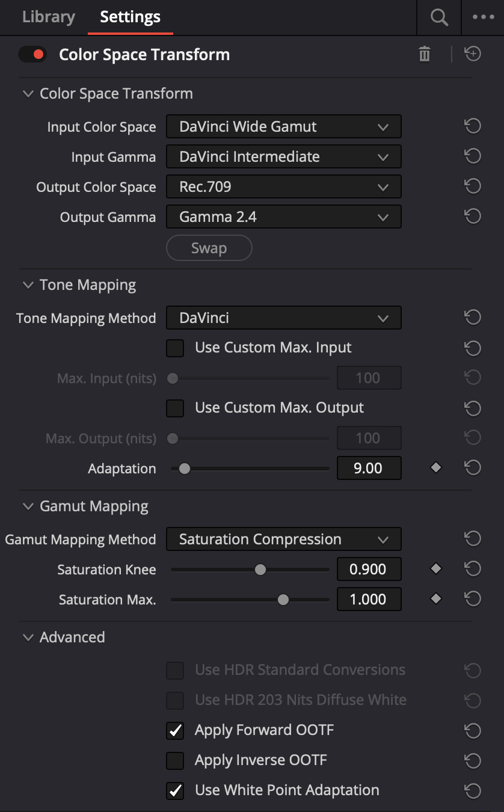Reset the whole Color Space Transform effect
Image resolution: width=504 pixels, height=812 pixels.
click(x=473, y=54)
